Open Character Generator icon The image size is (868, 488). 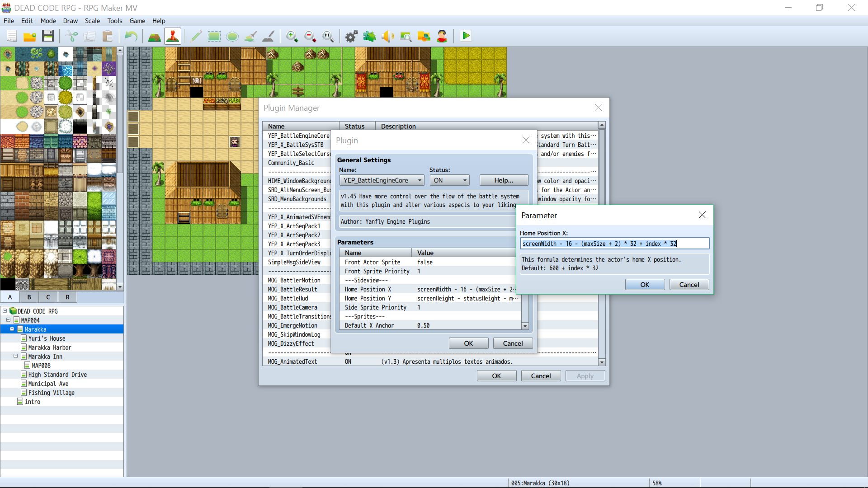442,36
